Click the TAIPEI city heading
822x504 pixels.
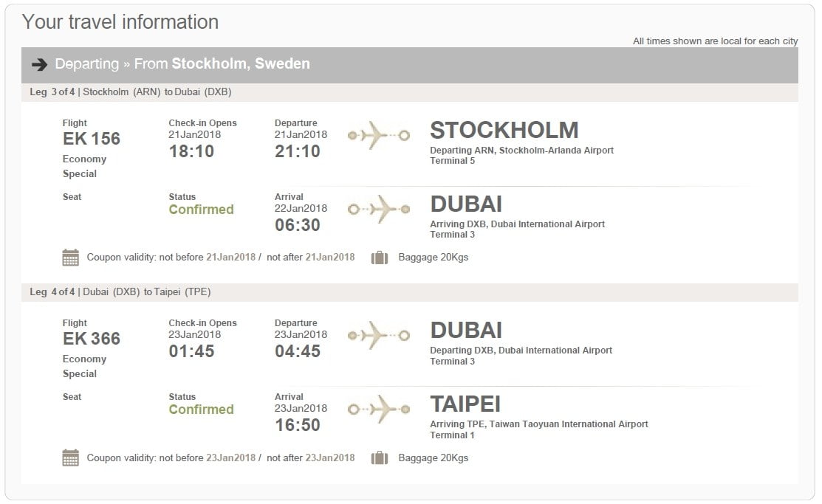coord(465,404)
